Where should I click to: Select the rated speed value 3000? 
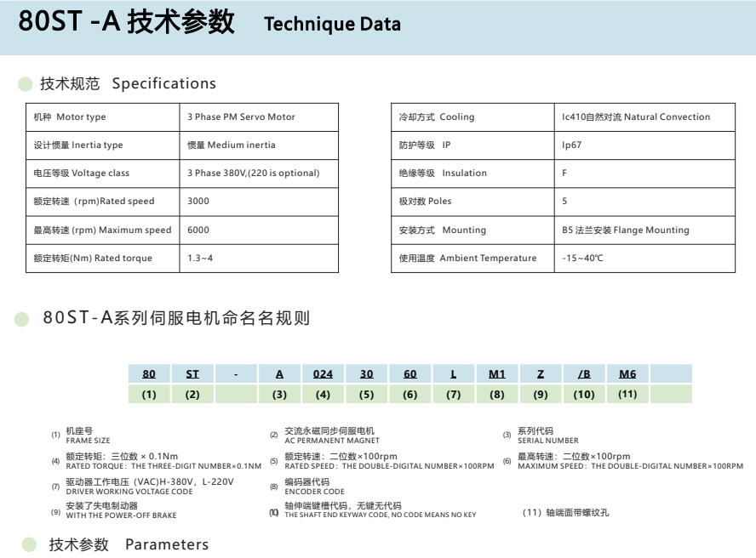tap(198, 202)
